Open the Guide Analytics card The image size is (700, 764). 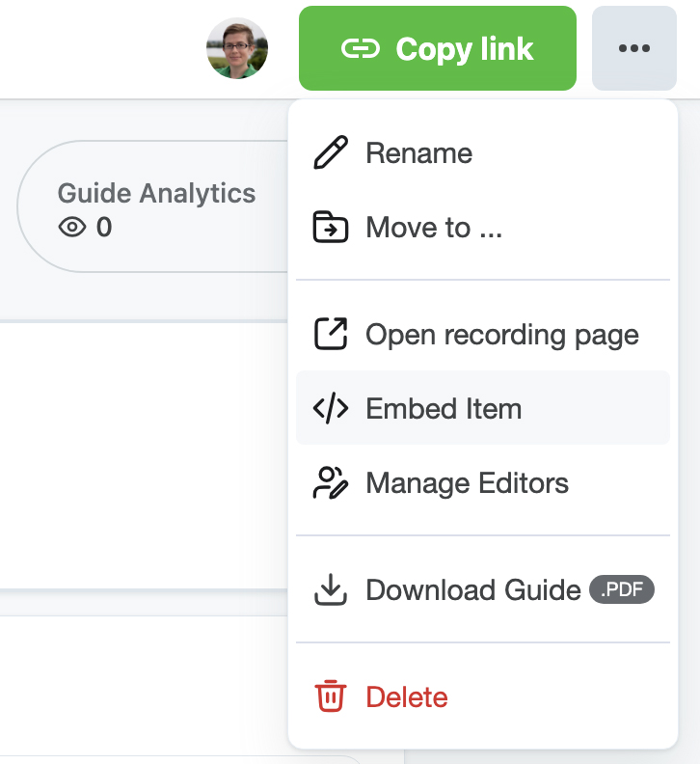[154, 207]
